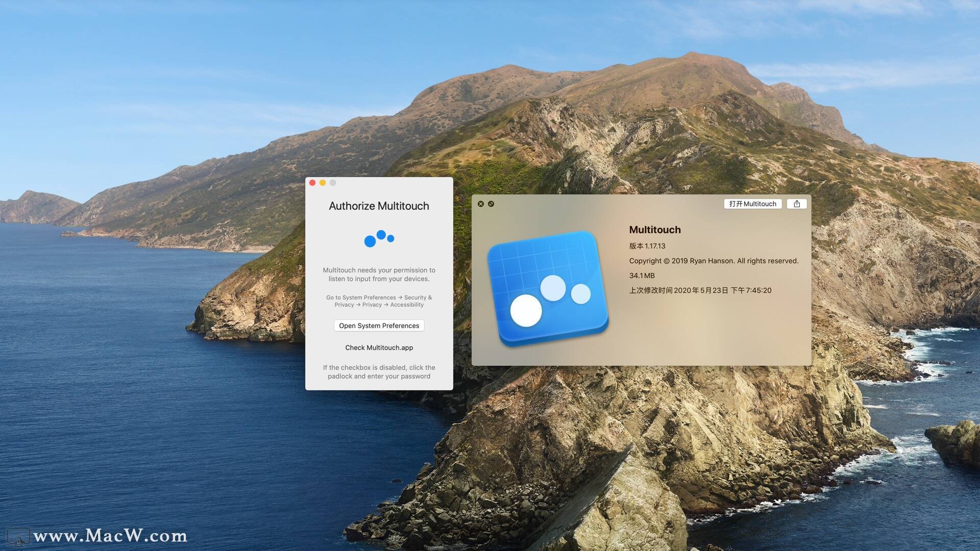Screen dimensions: 980x551
Task: Click the version 1.17.13 text
Action: 647,246
